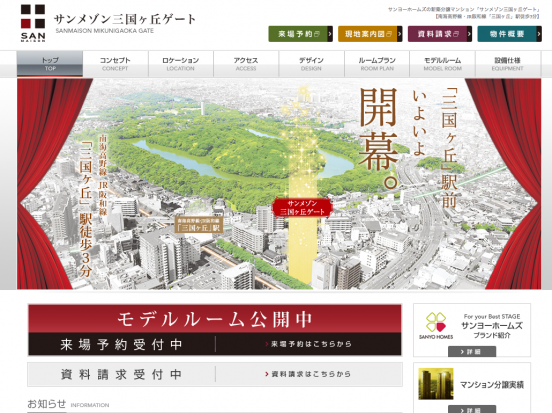
Task: Follow 来場予約はこちらから link
Action: click(309, 344)
